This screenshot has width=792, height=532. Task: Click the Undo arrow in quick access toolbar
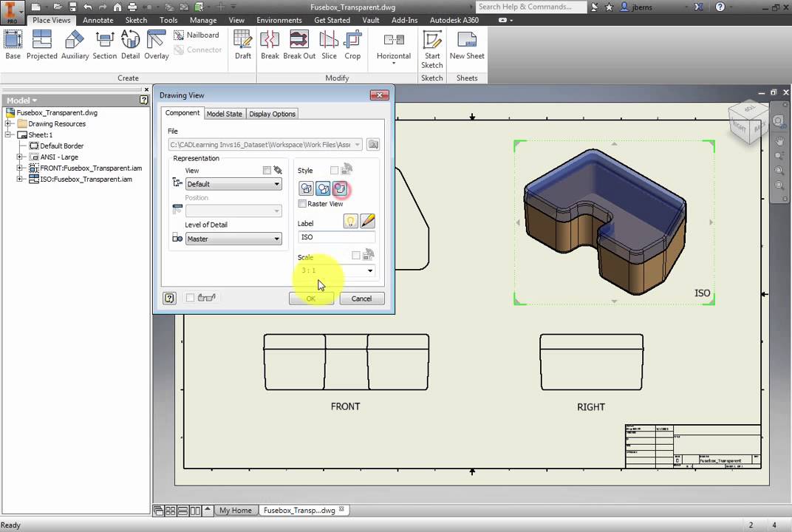tap(88, 7)
